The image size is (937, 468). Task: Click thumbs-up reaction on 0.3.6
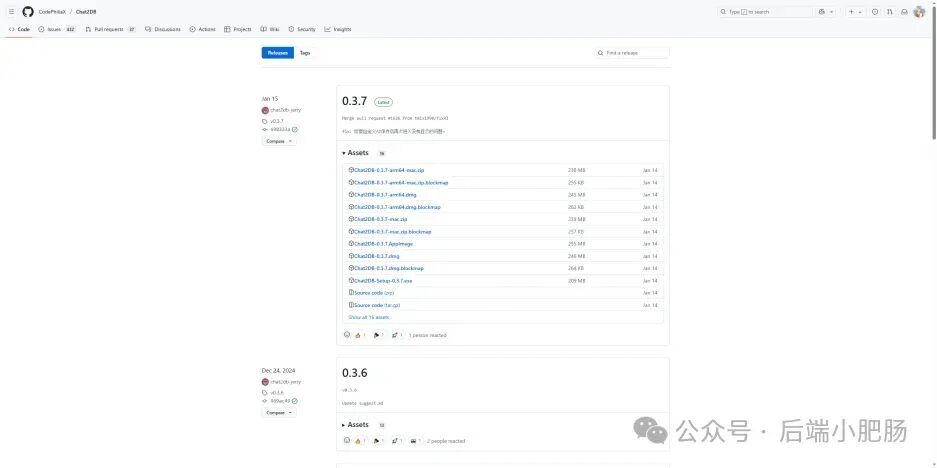[x=360, y=441]
